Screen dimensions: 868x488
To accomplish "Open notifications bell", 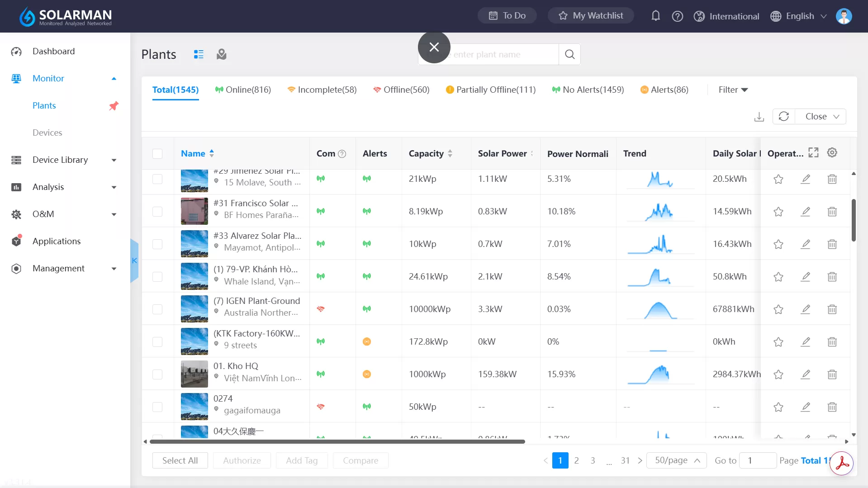I will click(655, 15).
